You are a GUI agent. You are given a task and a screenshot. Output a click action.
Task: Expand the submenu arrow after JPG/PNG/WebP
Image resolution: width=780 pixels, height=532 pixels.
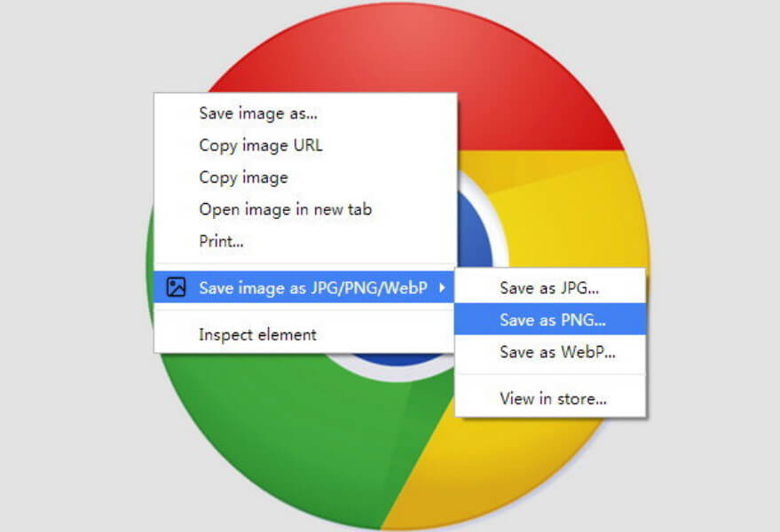442,287
